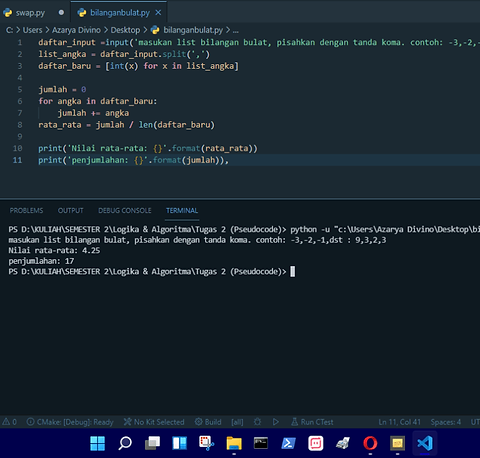Click the CMake debug bug icon

[x=257, y=422]
